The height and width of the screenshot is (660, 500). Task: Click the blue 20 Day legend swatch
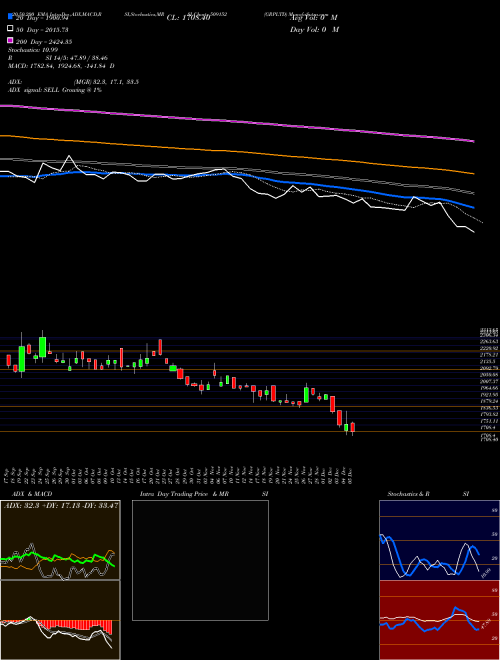(x=10, y=16)
